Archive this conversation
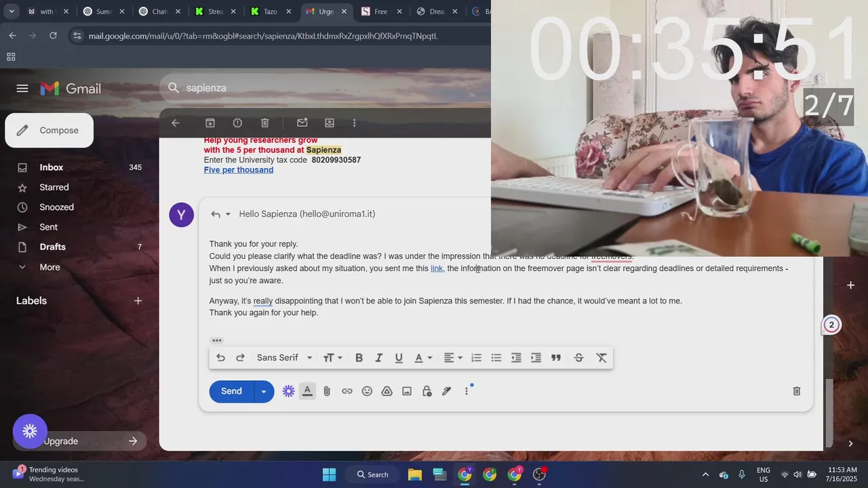This screenshot has width=868, height=488. 210,123
